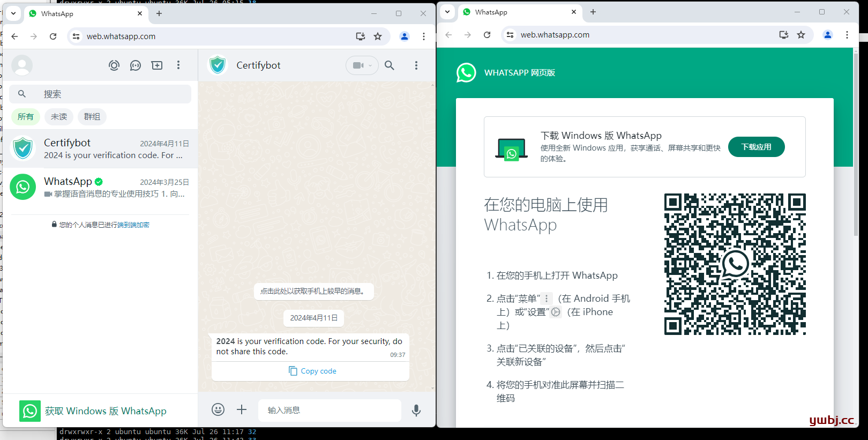Open tab search dropdown in left window
The width and height of the screenshot is (868, 440).
click(x=13, y=13)
